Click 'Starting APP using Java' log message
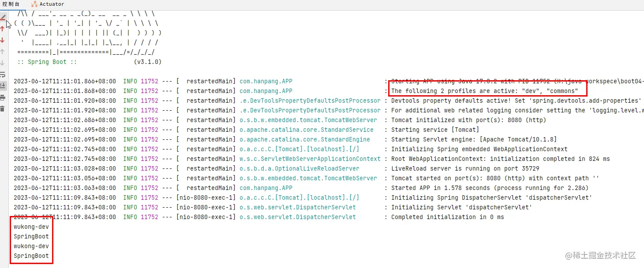Image resolution: width=644 pixels, height=268 pixels. click(x=517, y=81)
